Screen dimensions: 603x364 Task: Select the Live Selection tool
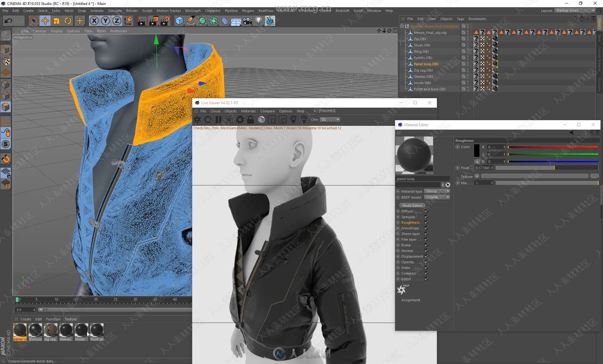[x=34, y=21]
